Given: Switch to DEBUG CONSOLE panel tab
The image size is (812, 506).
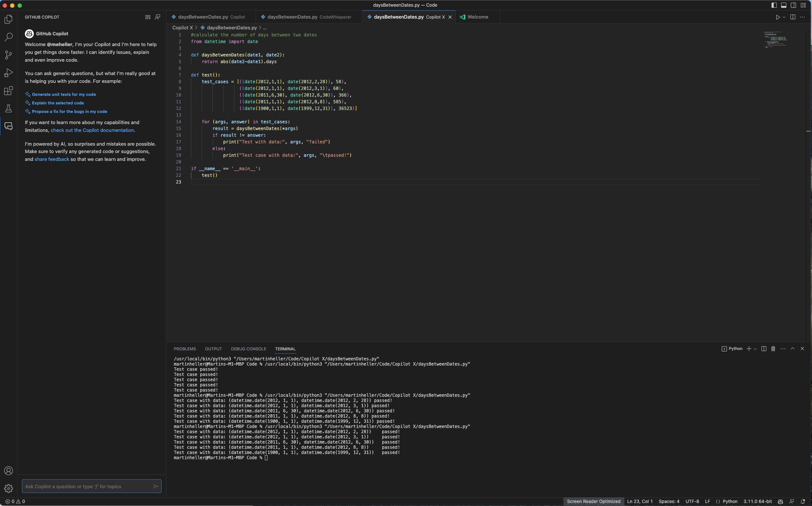Looking at the screenshot, I should [x=249, y=349].
